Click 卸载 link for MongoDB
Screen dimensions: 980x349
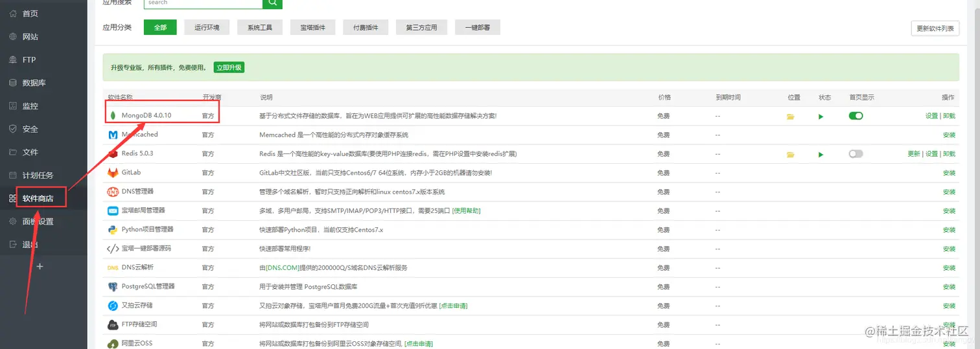click(949, 116)
